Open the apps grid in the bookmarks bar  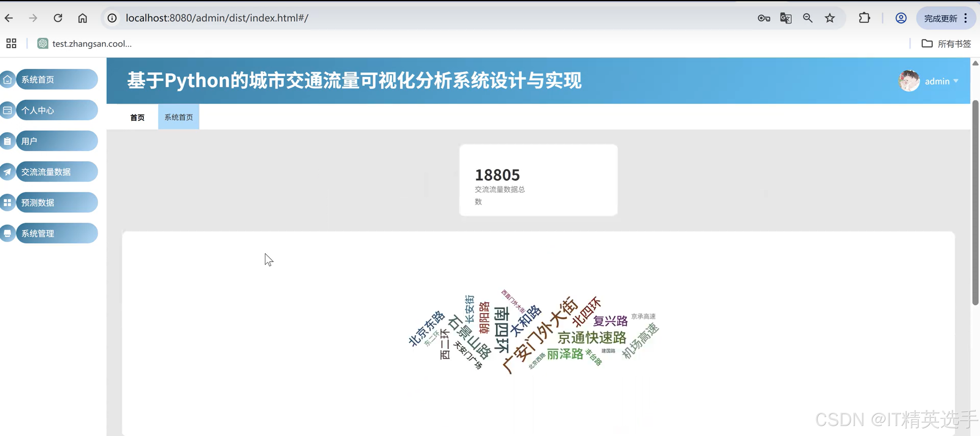[x=11, y=43]
